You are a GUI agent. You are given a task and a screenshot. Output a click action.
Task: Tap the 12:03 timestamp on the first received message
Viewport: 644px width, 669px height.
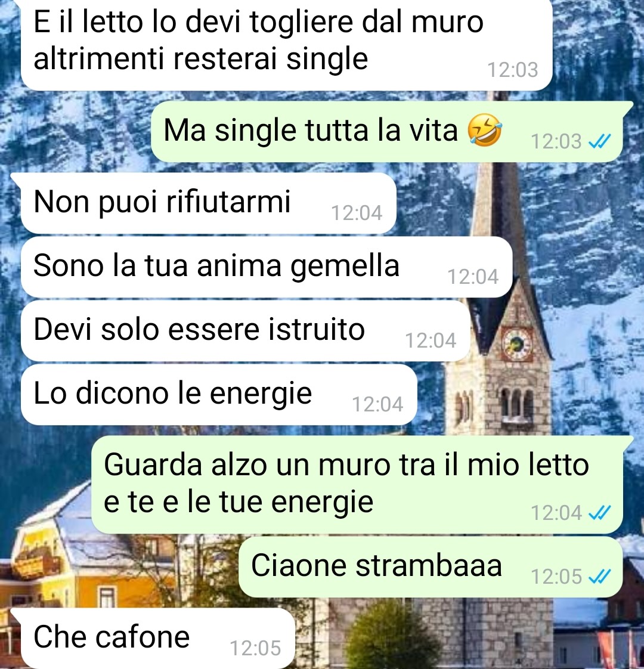click(x=513, y=70)
